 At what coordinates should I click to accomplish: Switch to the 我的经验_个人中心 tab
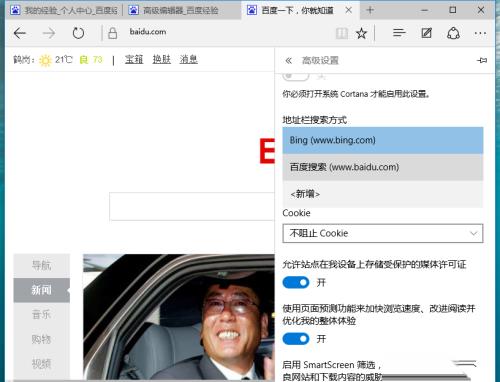pyautogui.click(x=64, y=10)
